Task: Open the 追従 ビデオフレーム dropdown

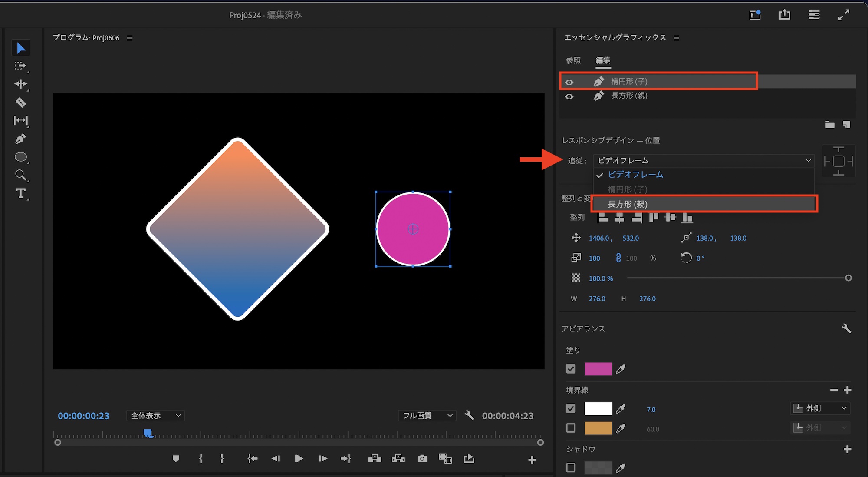Action: 704,160
